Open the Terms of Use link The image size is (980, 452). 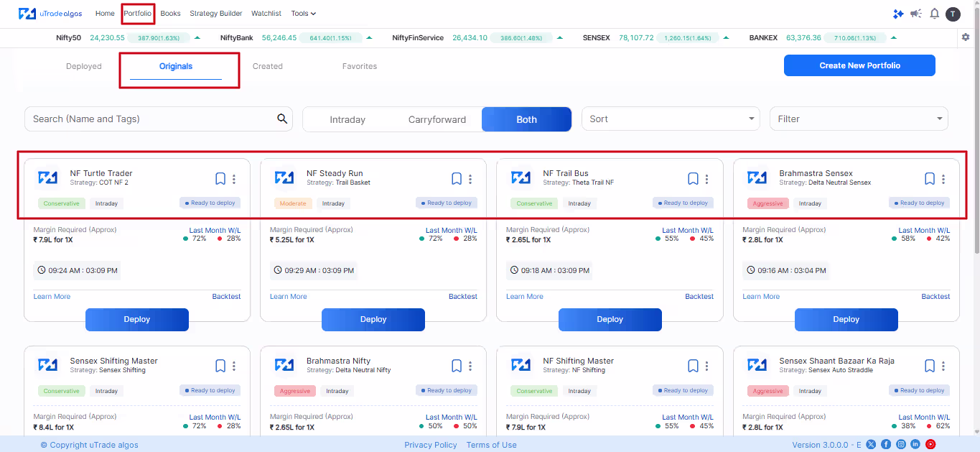click(492, 445)
